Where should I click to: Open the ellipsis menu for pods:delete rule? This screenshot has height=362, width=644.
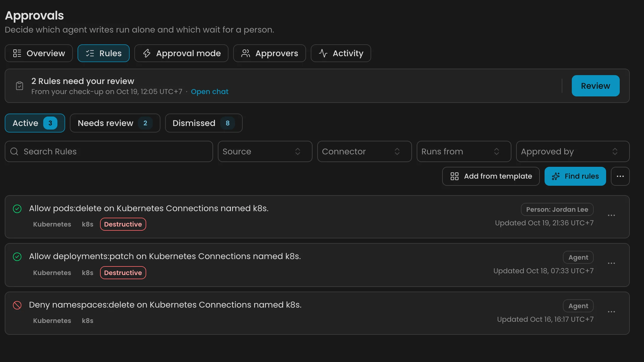click(611, 215)
